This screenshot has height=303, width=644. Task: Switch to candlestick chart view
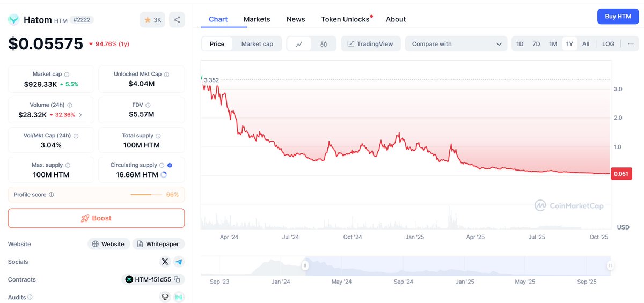[x=324, y=44]
